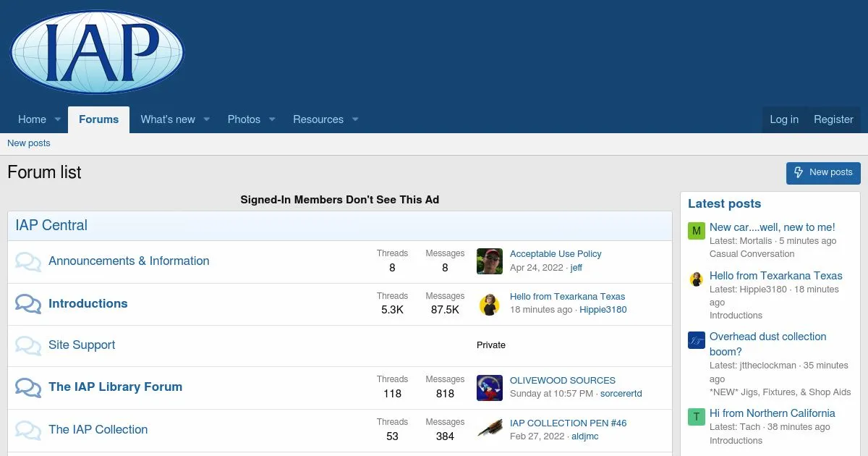Open jeff's avatar in Announcements row
Viewport: 868px width, 456px height.
[x=490, y=261]
